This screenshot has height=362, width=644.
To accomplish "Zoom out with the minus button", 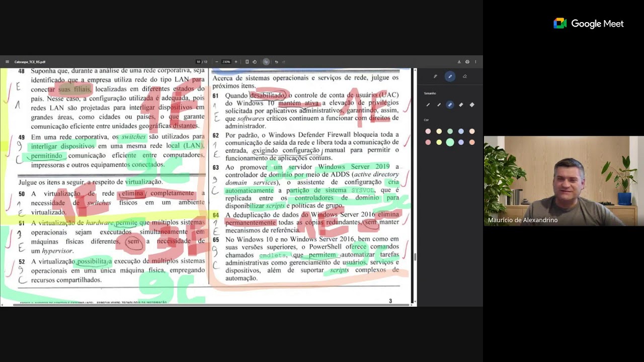I will (217, 62).
